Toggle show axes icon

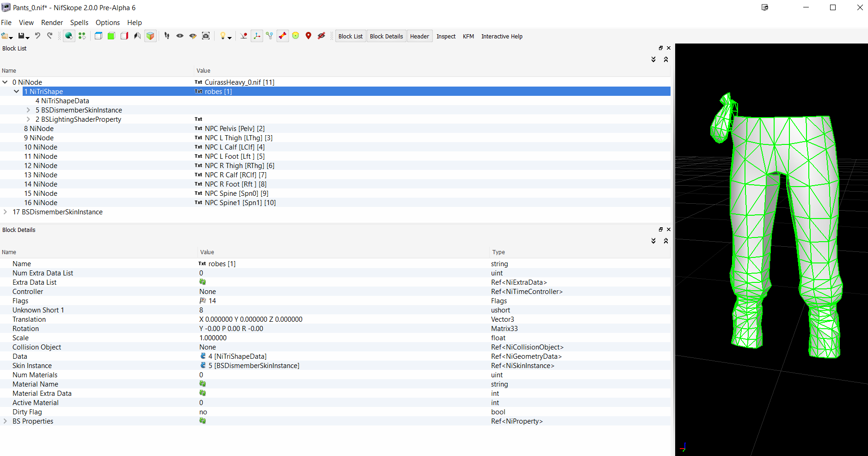(257, 36)
